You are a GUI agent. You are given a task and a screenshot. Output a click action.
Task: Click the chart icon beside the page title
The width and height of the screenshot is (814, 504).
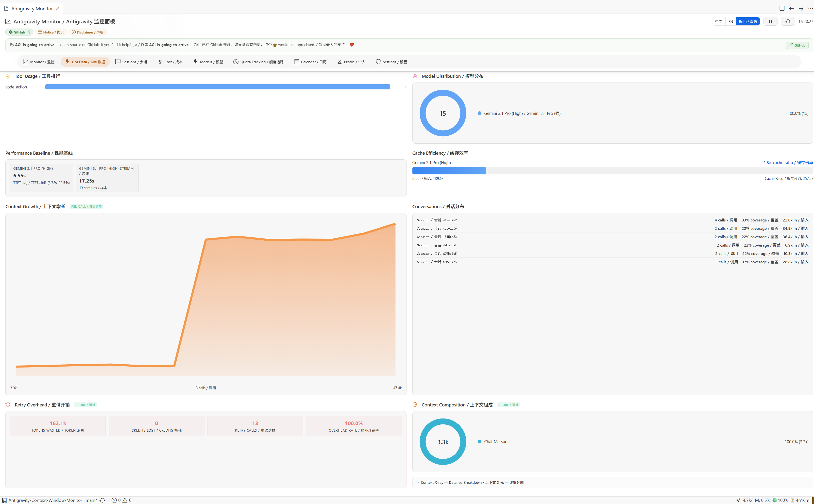[8, 21]
